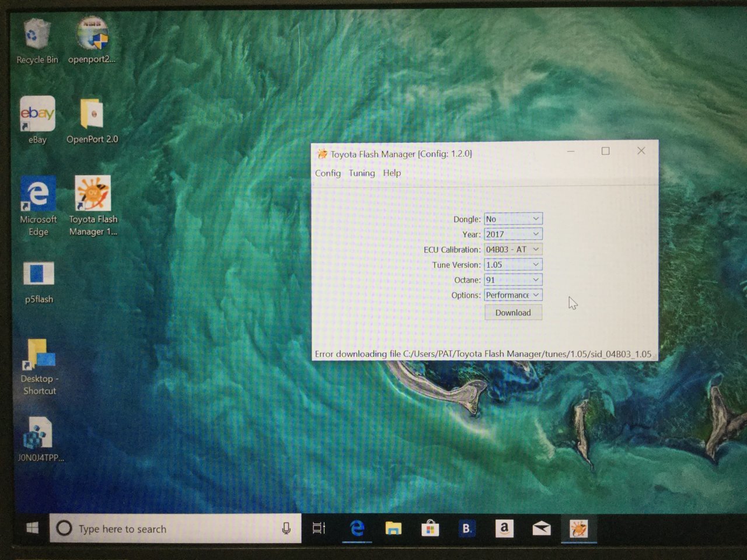Open the Booking.com taskbar icon
Screen dimensions: 747x560
(467, 528)
